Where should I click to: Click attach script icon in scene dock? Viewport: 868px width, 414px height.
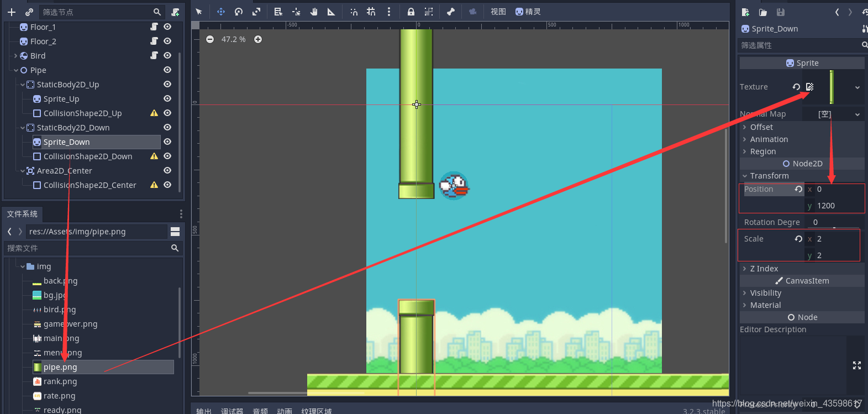(x=175, y=12)
